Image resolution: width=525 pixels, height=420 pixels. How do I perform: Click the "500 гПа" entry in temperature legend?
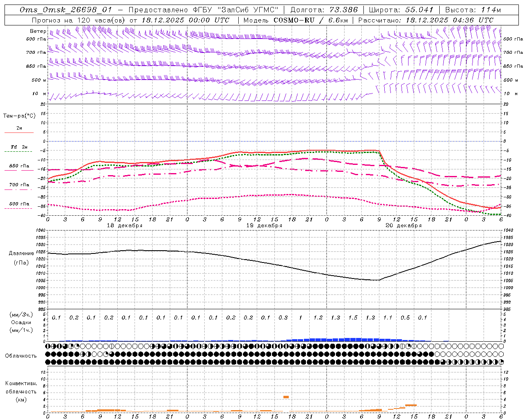click(19, 204)
